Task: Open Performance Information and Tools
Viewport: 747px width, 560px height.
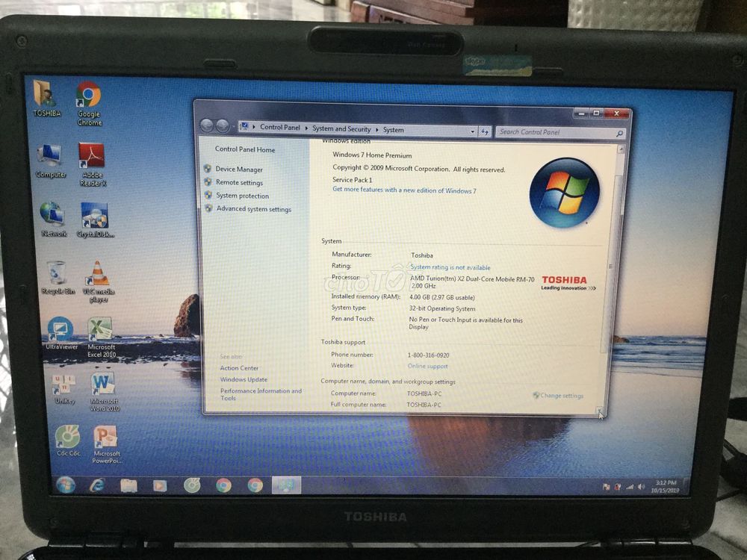Action: click(261, 394)
